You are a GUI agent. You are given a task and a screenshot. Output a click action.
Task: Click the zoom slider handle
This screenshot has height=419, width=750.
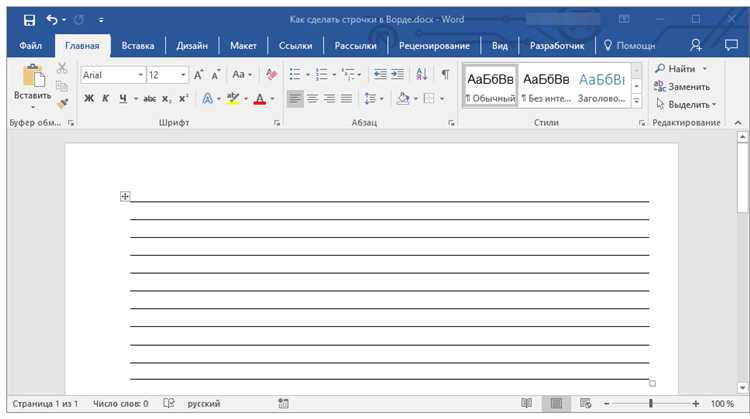[x=651, y=404]
